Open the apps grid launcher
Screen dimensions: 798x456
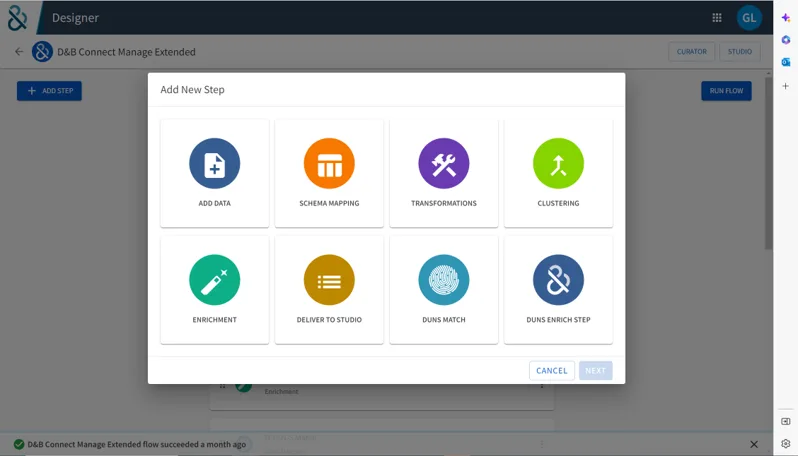coord(717,18)
